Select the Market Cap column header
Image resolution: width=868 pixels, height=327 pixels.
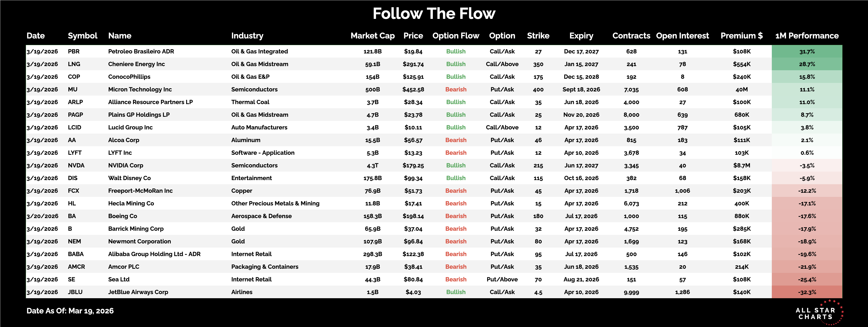372,36
